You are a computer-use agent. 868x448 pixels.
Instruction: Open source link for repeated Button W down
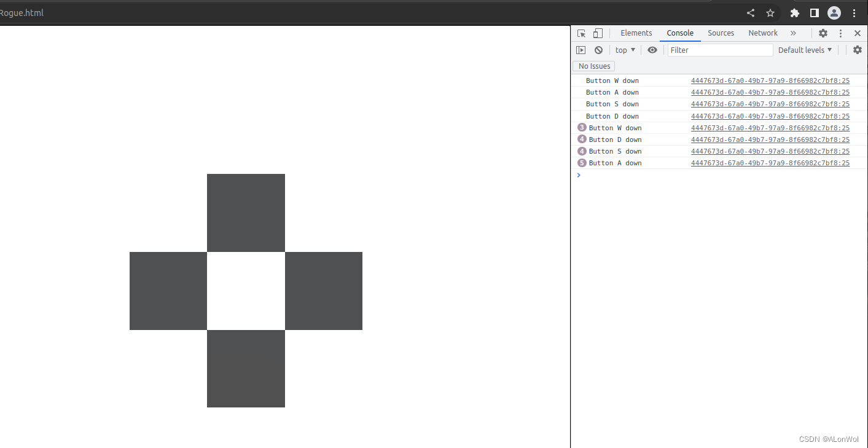click(770, 128)
